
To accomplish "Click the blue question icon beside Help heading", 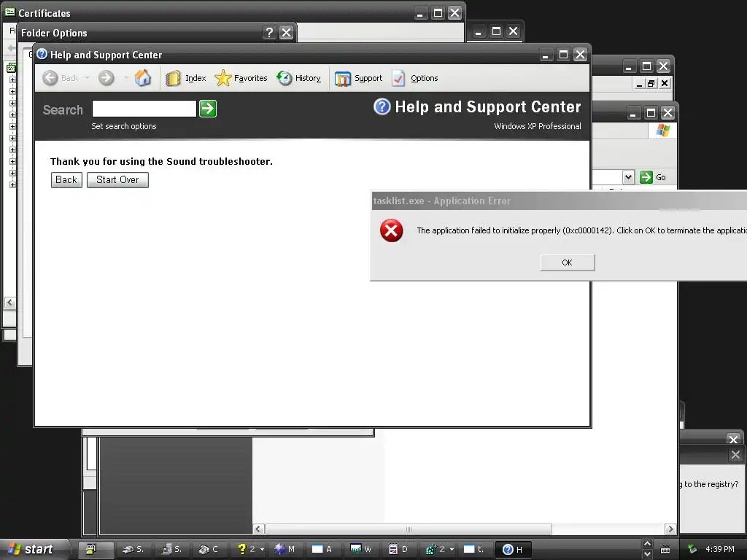I will click(382, 106).
